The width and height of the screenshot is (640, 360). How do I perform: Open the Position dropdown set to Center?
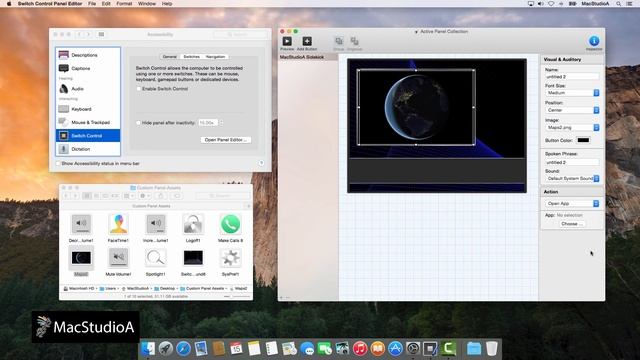click(x=572, y=110)
